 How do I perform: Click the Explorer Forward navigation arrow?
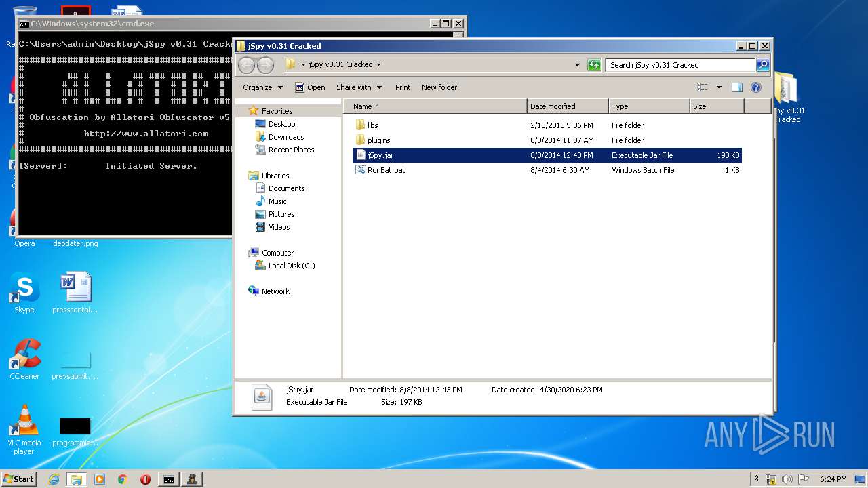[265, 65]
